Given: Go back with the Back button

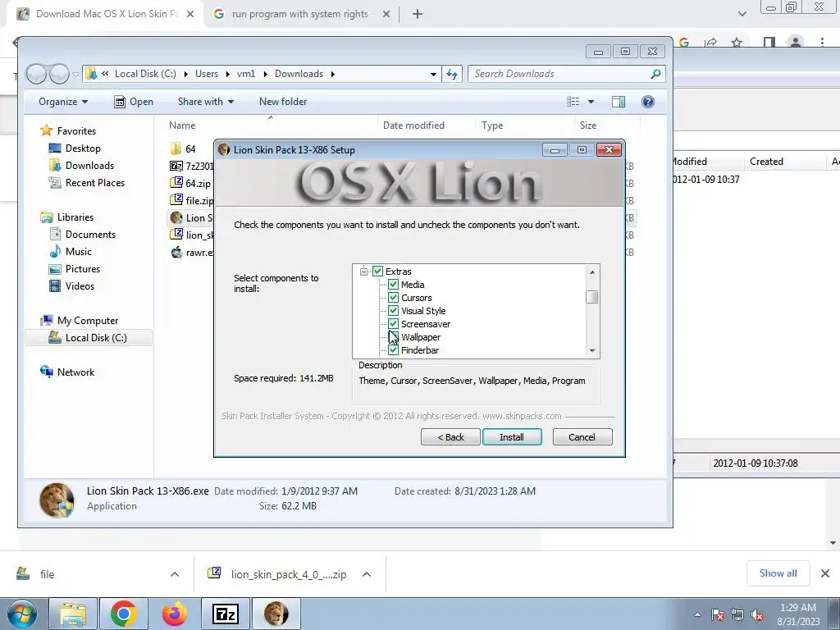Looking at the screenshot, I should 450,437.
